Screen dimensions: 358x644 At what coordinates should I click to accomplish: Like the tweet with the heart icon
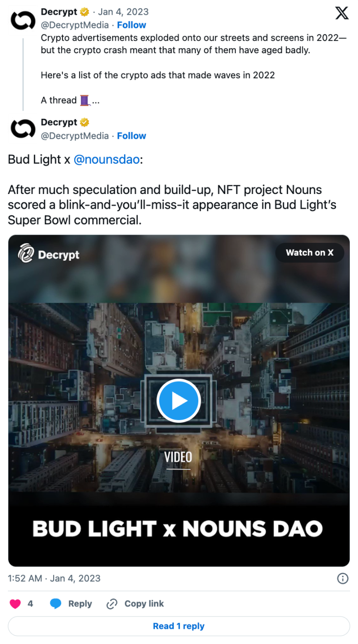click(x=16, y=604)
